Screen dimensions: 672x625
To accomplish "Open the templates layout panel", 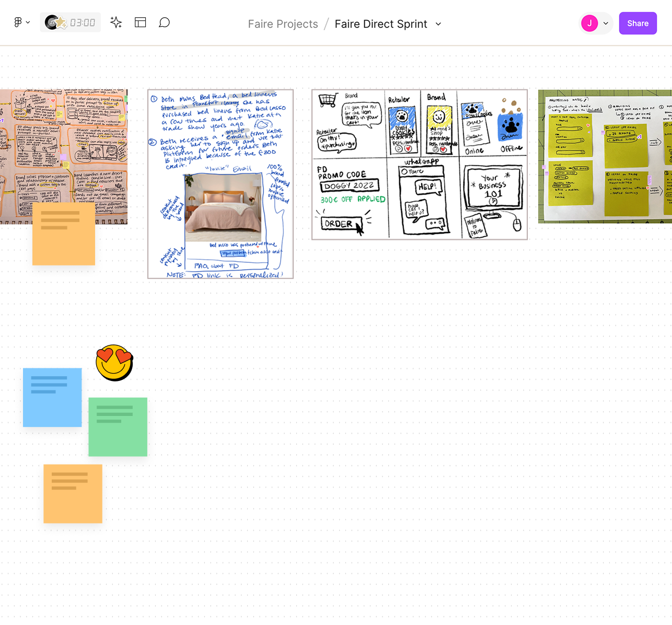I will click(x=141, y=22).
